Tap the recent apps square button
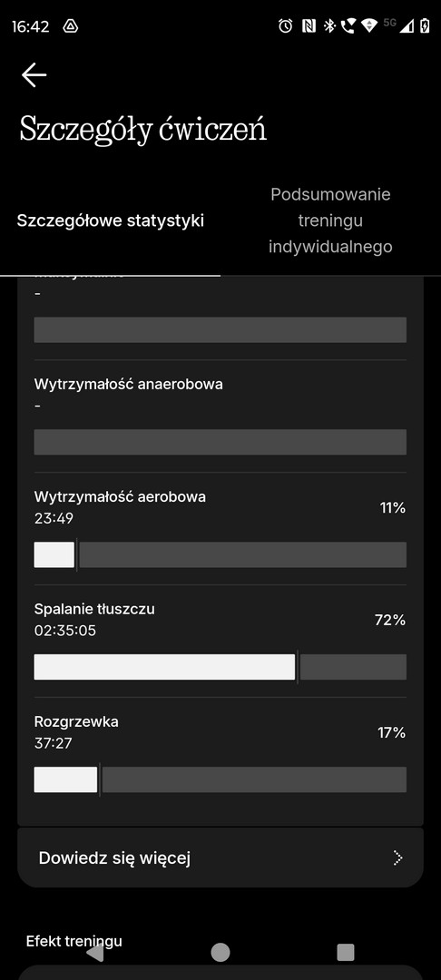 pyautogui.click(x=346, y=952)
